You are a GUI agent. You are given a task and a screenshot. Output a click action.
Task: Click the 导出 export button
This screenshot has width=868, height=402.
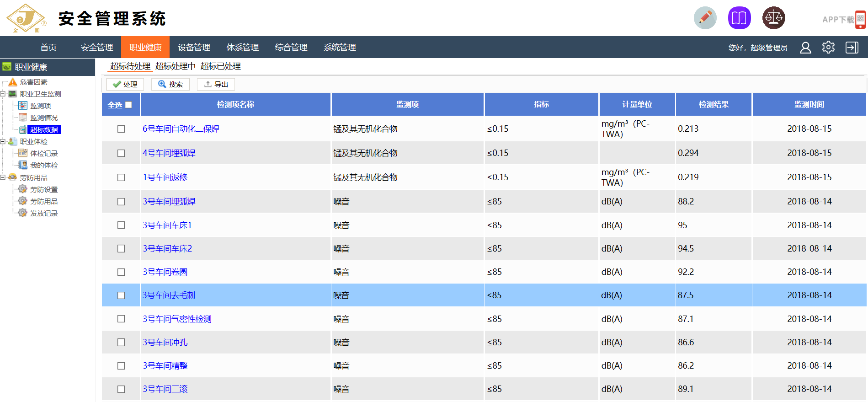216,85
